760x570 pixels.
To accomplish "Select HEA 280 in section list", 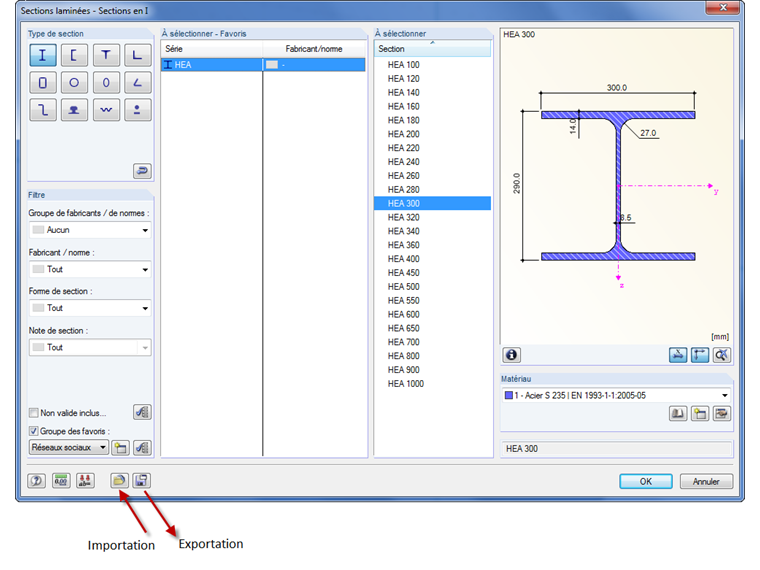I will (432, 190).
